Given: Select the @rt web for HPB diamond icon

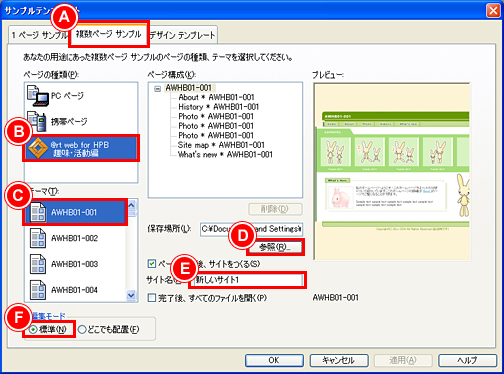Looking at the screenshot, I should tap(38, 148).
